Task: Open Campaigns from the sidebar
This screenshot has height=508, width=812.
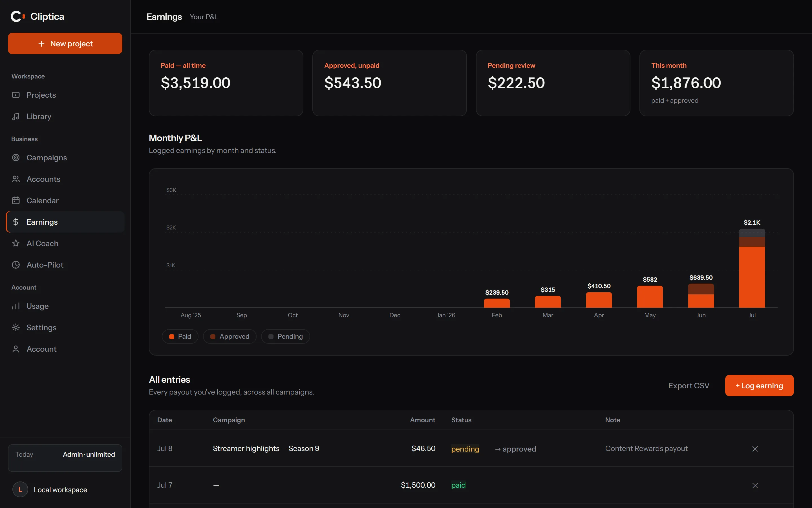Action: 65,157
